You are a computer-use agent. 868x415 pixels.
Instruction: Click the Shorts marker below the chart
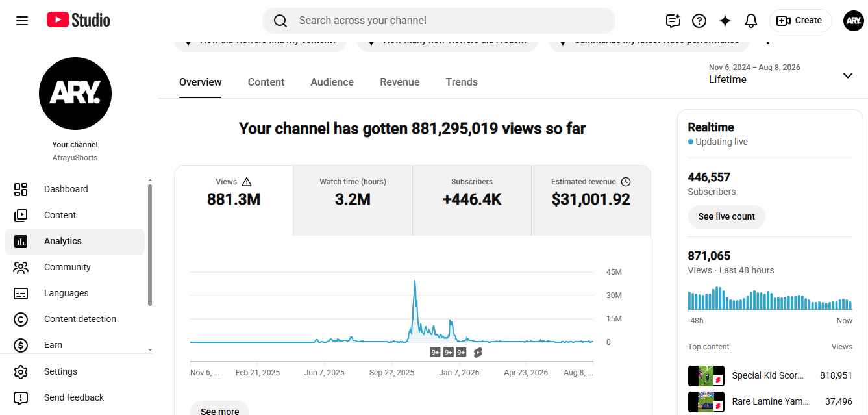coord(478,352)
